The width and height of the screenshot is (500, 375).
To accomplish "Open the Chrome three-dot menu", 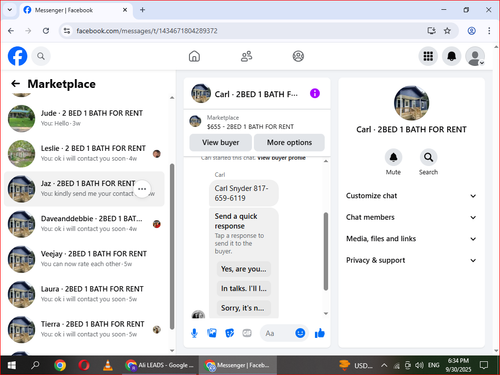I will (x=489, y=31).
